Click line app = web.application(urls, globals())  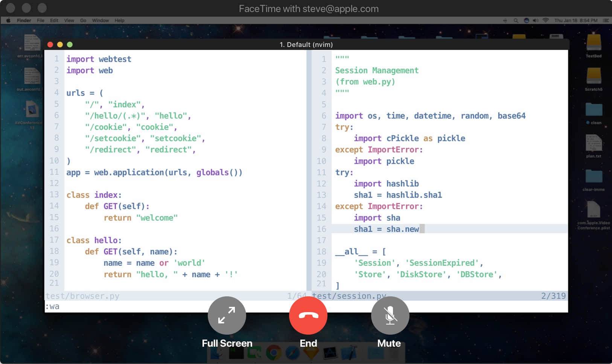pos(154,172)
